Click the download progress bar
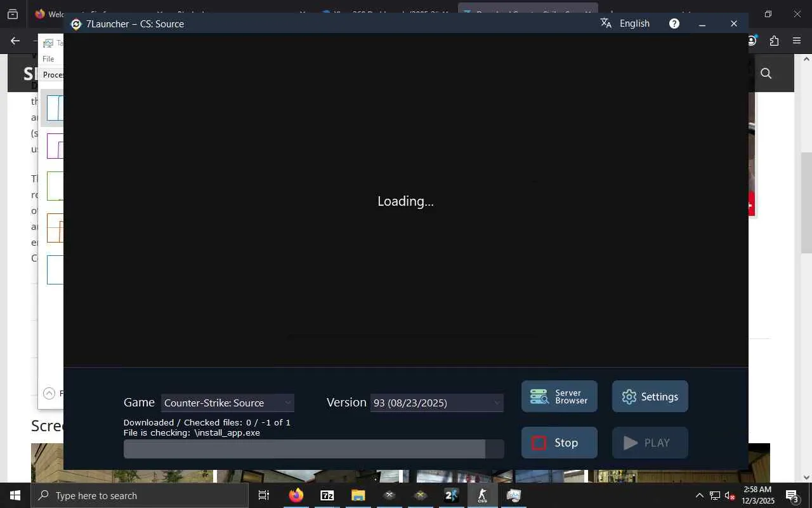Image resolution: width=812 pixels, height=508 pixels. pyautogui.click(x=314, y=449)
